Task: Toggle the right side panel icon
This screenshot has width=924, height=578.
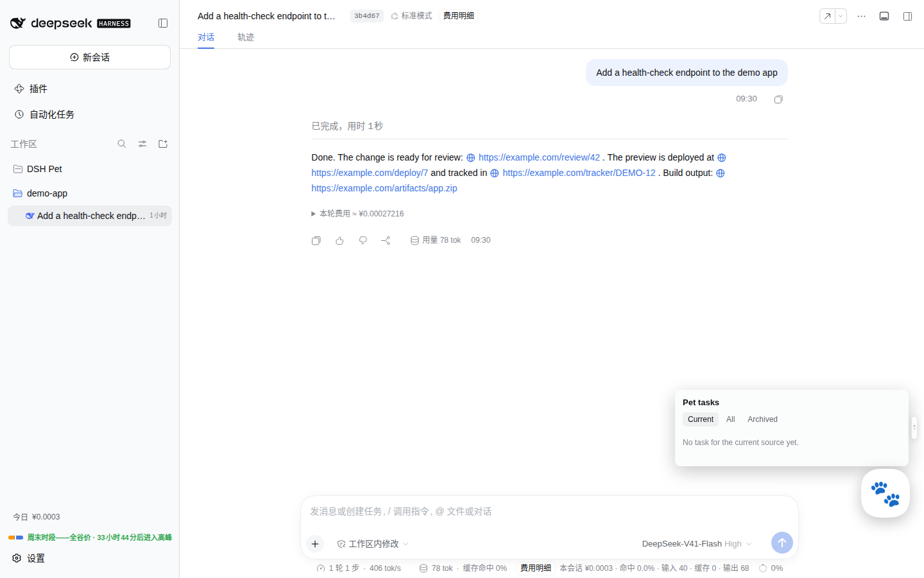Action: coord(908,16)
